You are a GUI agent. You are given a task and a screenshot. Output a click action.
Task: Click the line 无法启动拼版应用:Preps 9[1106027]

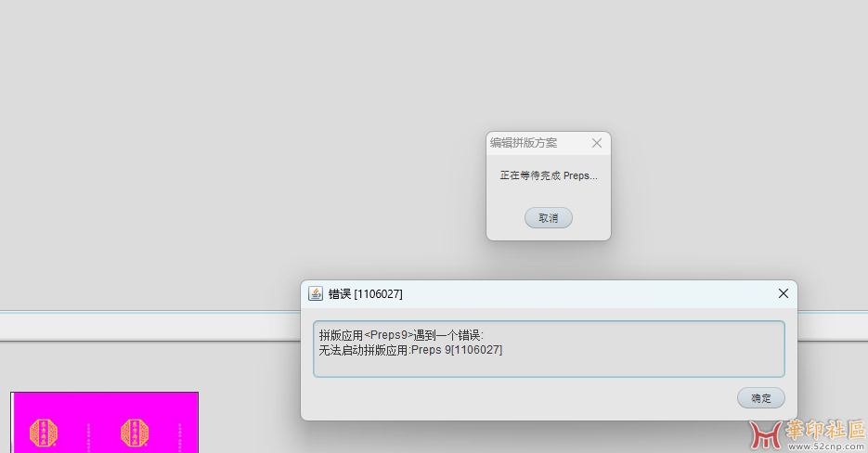click(410, 350)
